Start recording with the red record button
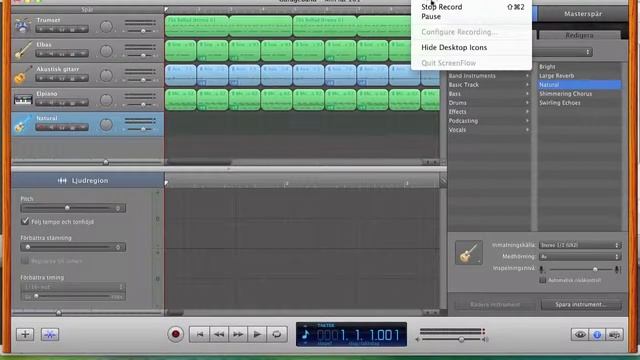The height and width of the screenshot is (360, 640). (x=176, y=334)
